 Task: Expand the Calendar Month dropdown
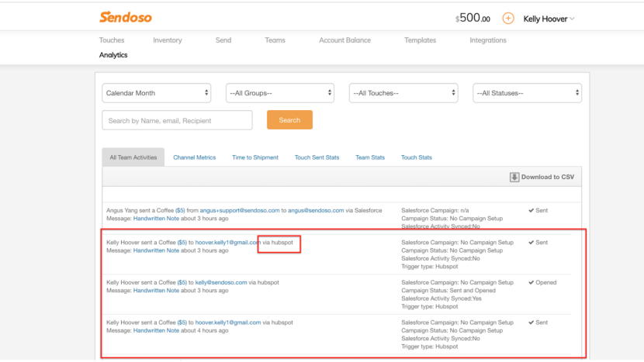[x=157, y=93]
